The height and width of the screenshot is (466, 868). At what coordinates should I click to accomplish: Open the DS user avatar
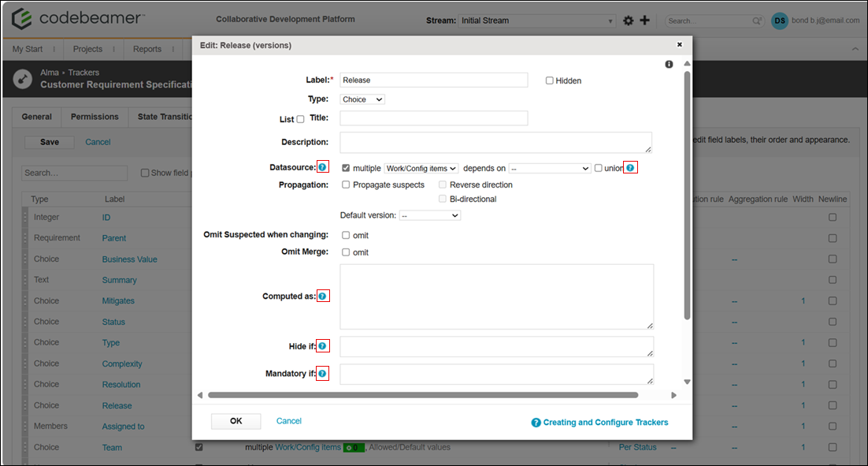[780, 21]
